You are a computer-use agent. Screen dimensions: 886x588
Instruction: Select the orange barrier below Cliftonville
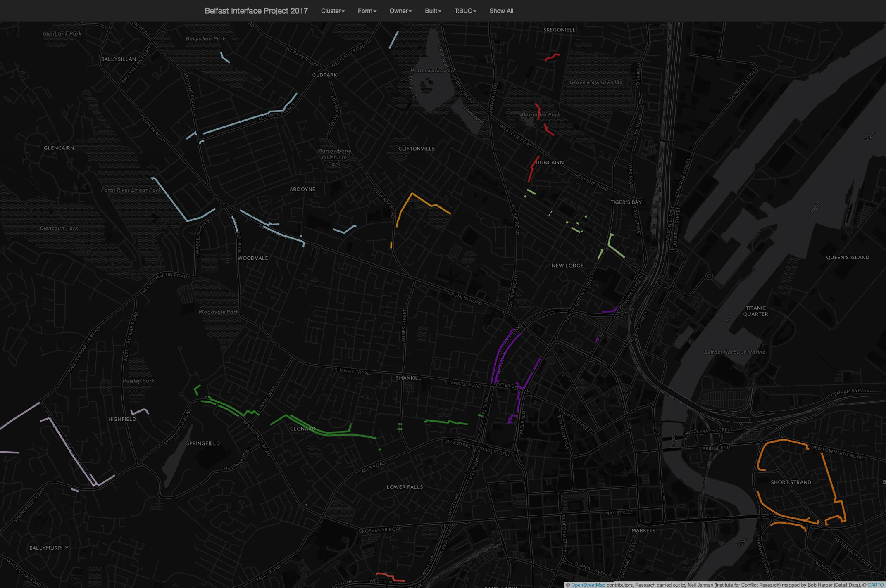(422, 200)
